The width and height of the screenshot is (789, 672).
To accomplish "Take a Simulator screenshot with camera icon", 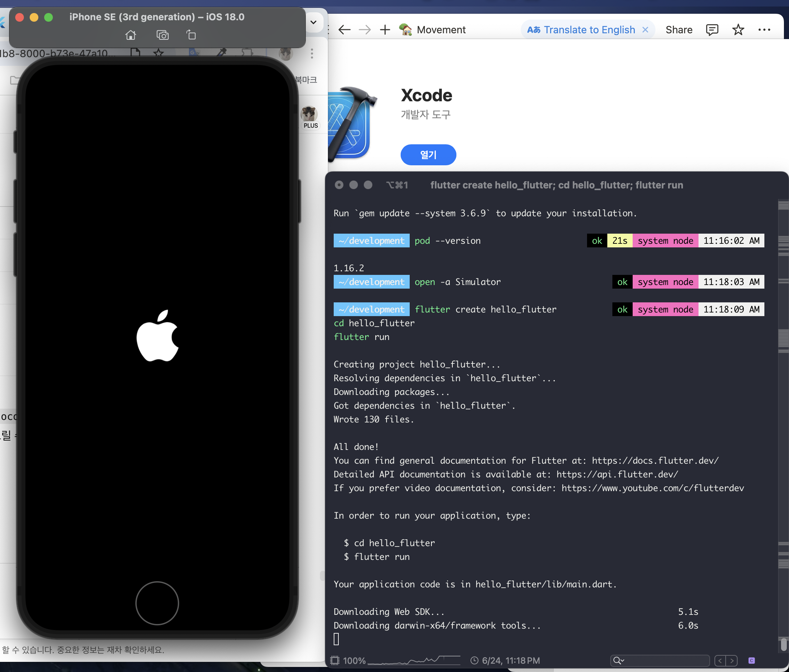I will click(163, 35).
